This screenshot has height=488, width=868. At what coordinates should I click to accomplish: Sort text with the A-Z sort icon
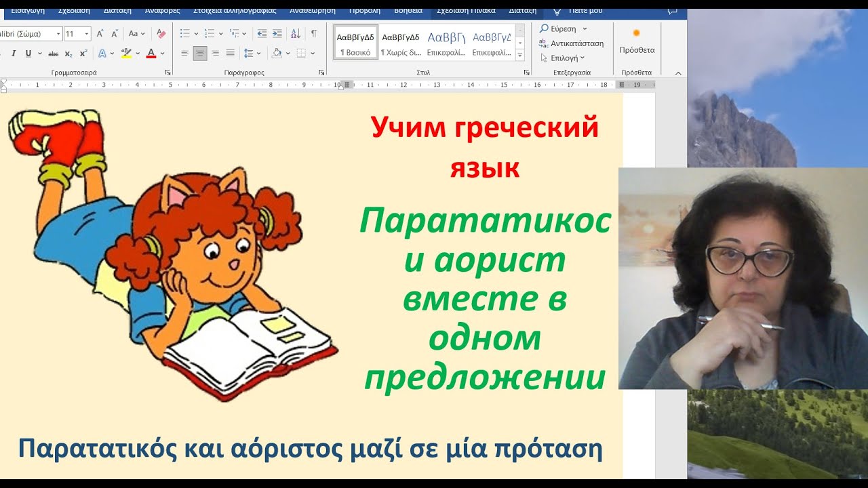(x=296, y=33)
